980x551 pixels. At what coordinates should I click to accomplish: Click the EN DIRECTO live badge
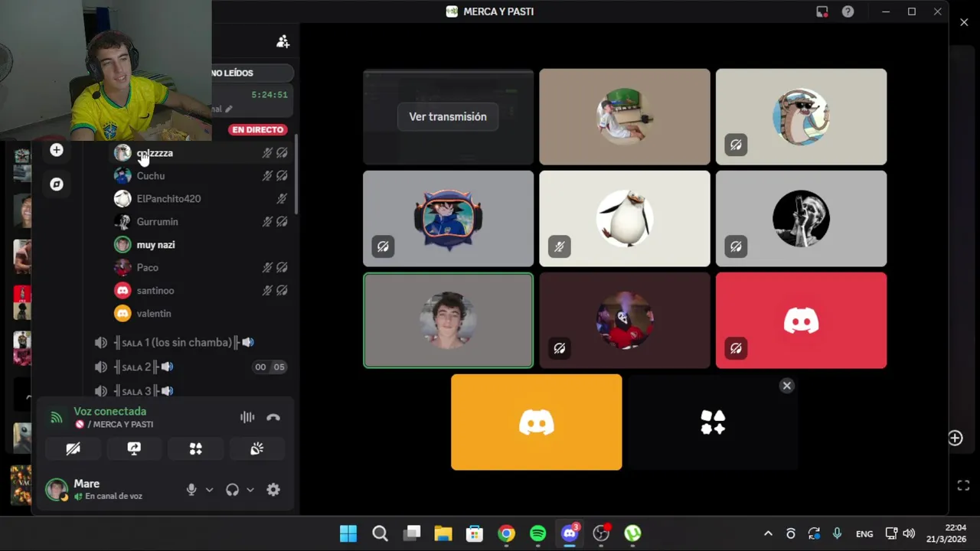pyautogui.click(x=258, y=130)
